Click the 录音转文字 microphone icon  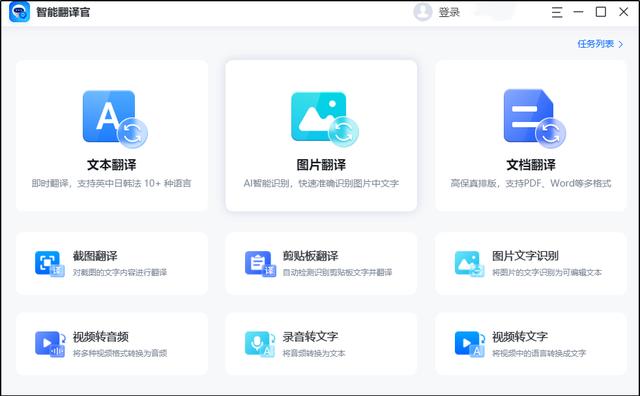pyautogui.click(x=260, y=344)
